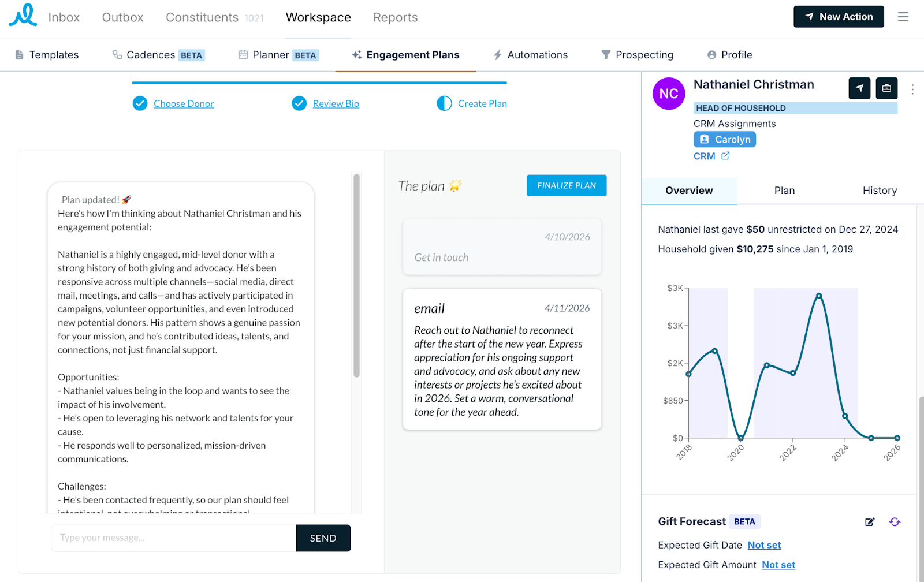
Task: Click the Finalize Plan button
Action: tap(567, 185)
